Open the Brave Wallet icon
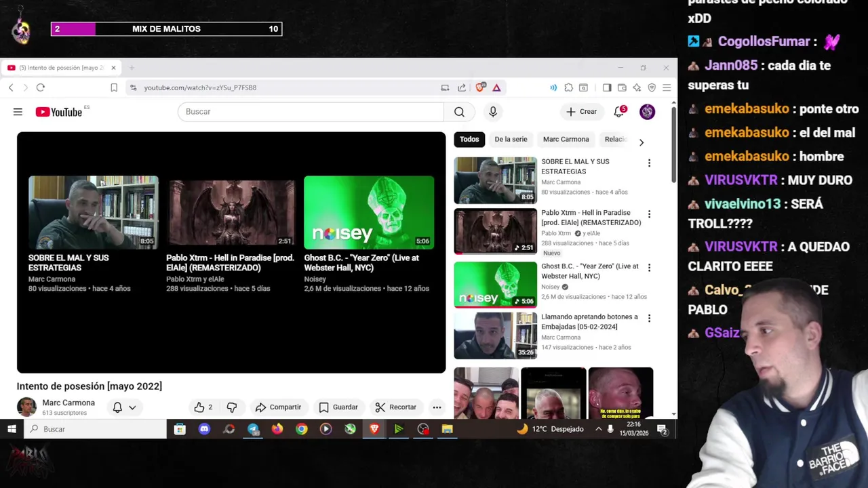This screenshot has height=488, width=868. (x=622, y=87)
